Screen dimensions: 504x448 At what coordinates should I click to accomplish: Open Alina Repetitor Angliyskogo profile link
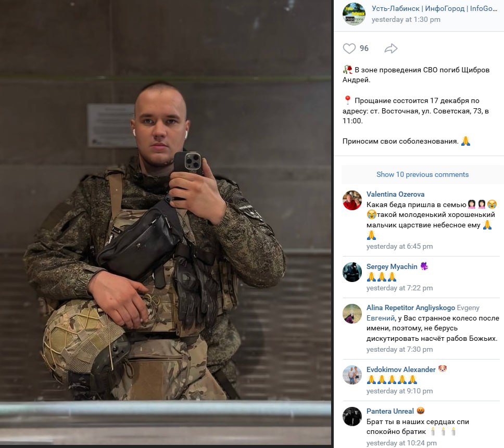(x=410, y=308)
